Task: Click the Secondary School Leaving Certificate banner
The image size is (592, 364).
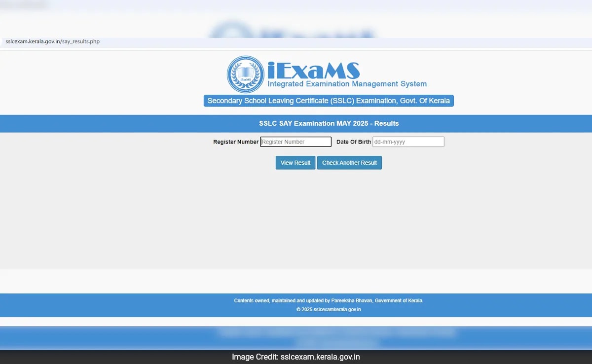Action: coord(329,101)
